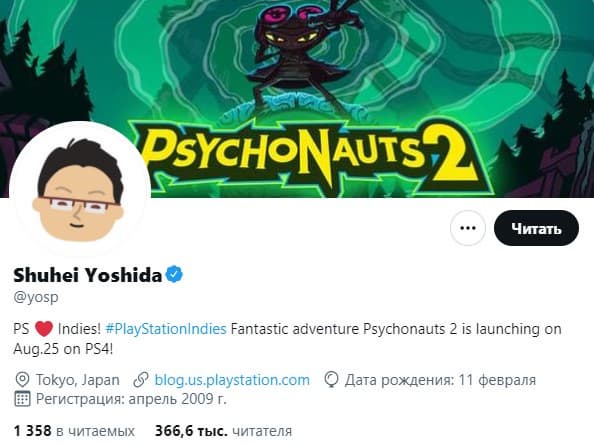594x446 pixels.
Task: Open the three-dots more options button
Action: [468, 228]
